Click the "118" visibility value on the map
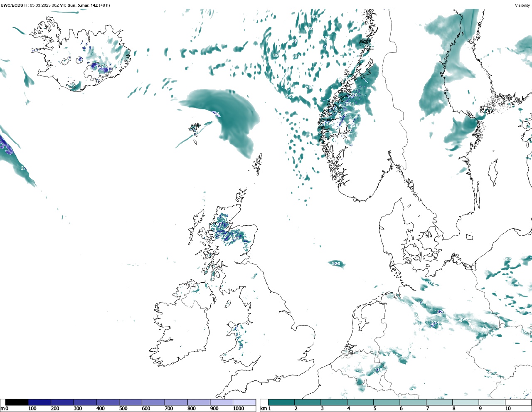532x412 pixels. click(378, 370)
